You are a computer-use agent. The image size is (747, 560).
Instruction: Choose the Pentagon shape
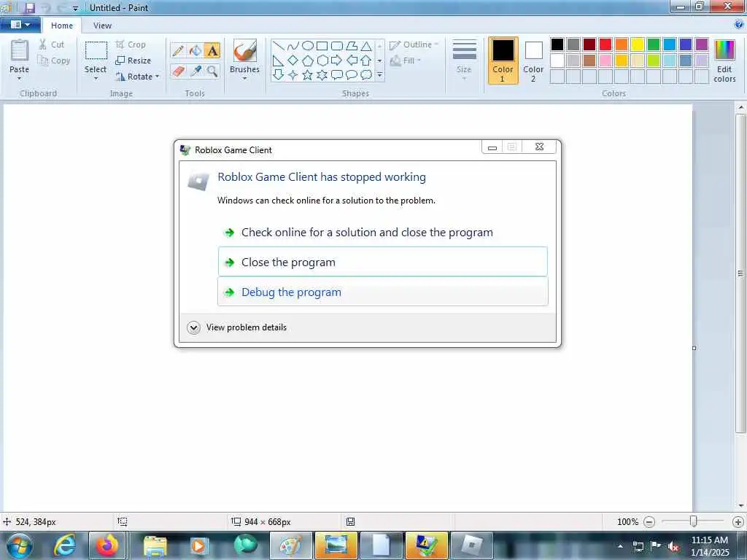click(x=308, y=61)
